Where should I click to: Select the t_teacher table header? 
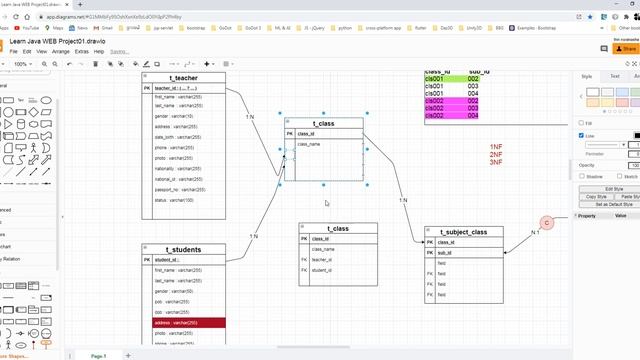click(x=183, y=78)
